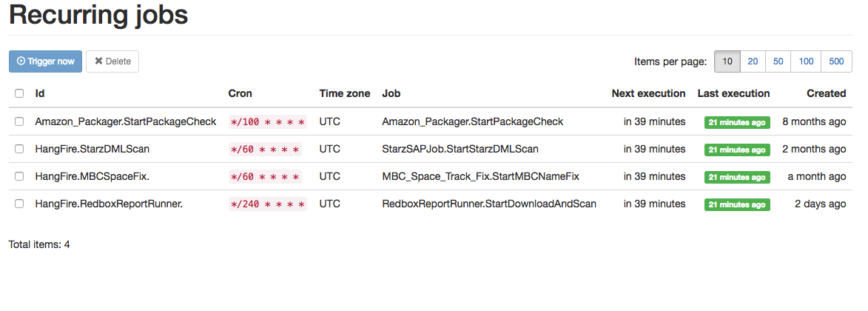Select 500 items per page
The height and width of the screenshot is (311, 868).
pyautogui.click(x=836, y=61)
